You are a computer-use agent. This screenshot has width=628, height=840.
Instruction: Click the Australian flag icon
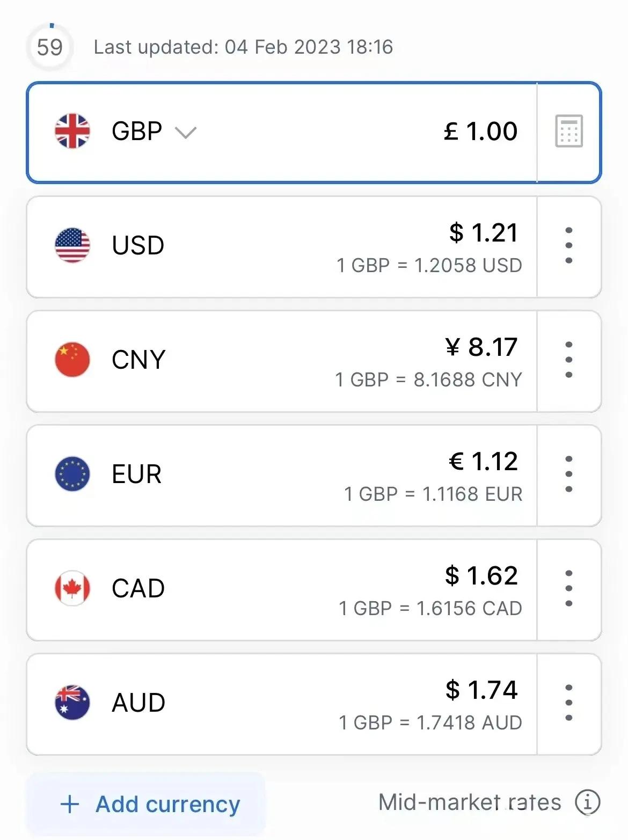point(72,703)
